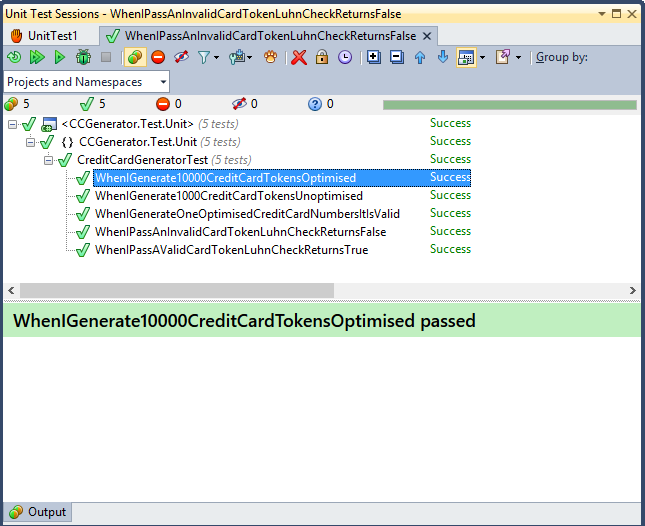This screenshot has height=526, width=645.
Task: Open the Output tab at bottom
Action: point(38,512)
